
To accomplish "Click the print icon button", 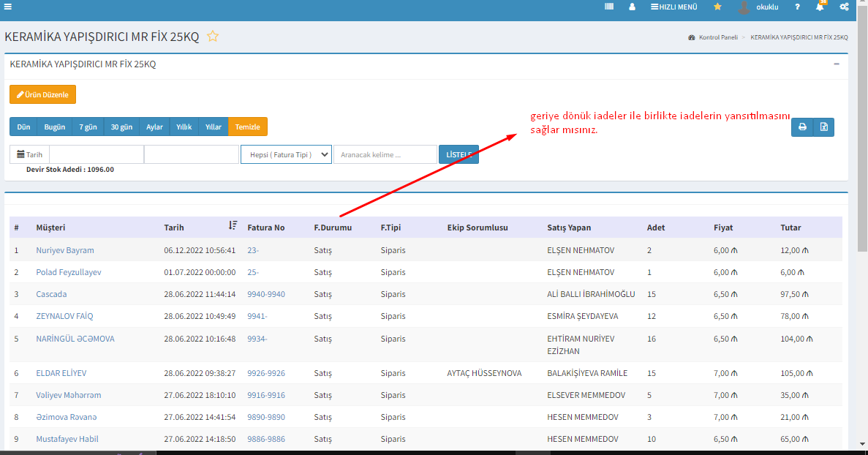I will [802, 127].
